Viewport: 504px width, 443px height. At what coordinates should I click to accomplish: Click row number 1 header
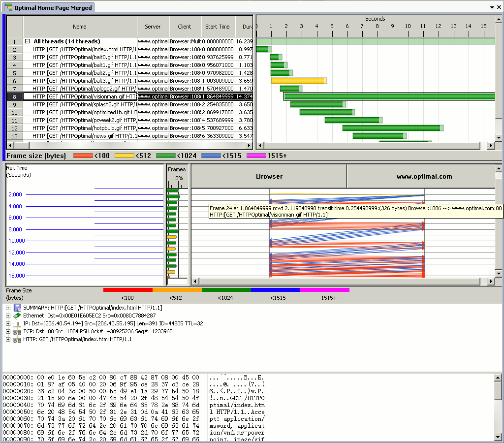pyautogui.click(x=14, y=41)
